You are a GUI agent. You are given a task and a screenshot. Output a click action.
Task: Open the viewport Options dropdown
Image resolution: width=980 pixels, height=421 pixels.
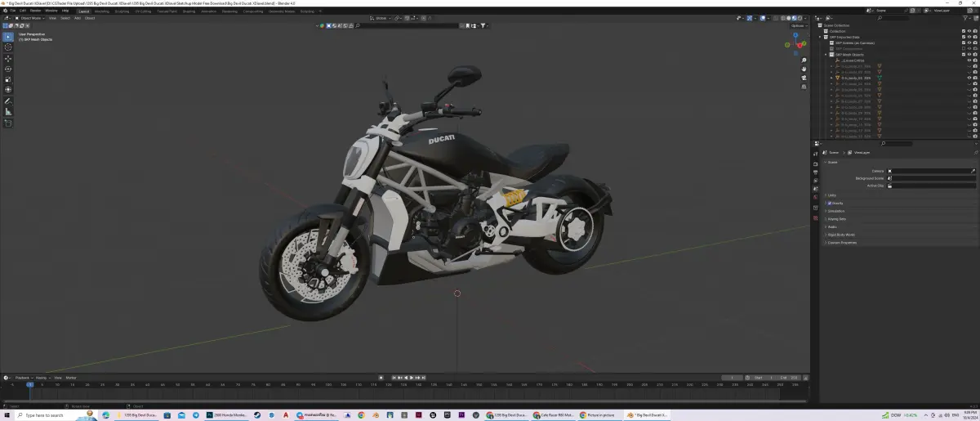coord(800,25)
